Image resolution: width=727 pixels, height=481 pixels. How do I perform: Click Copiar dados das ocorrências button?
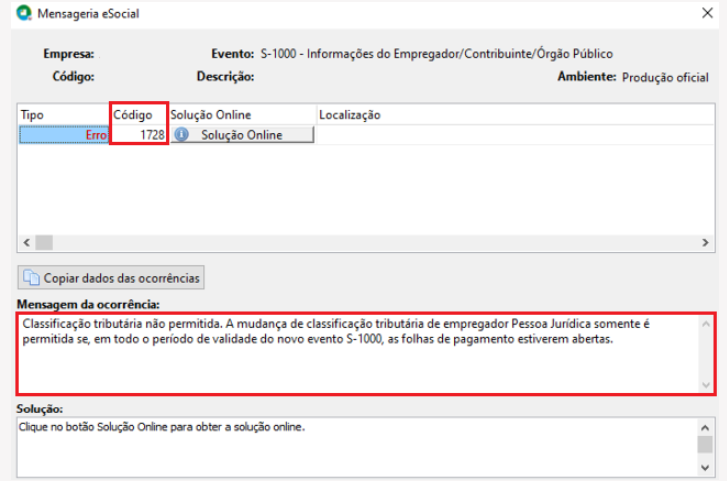point(111,277)
